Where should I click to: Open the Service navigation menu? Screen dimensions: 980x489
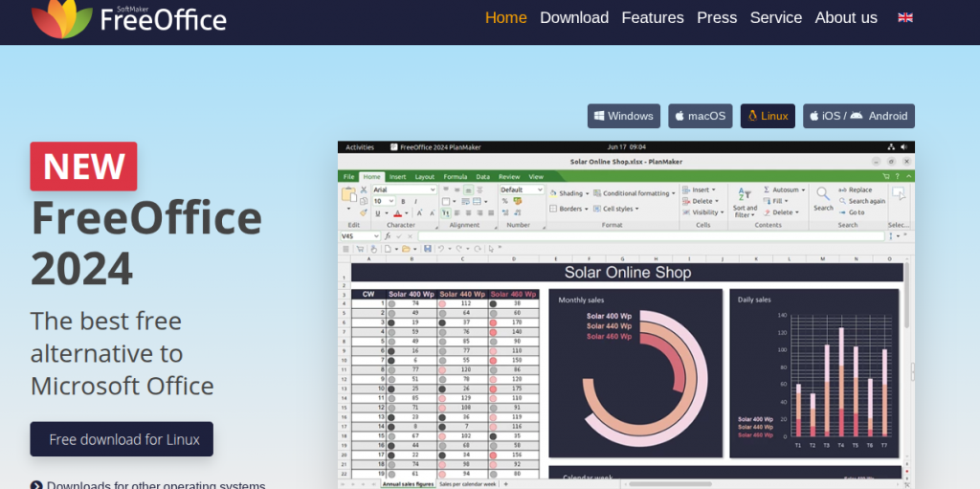click(775, 17)
